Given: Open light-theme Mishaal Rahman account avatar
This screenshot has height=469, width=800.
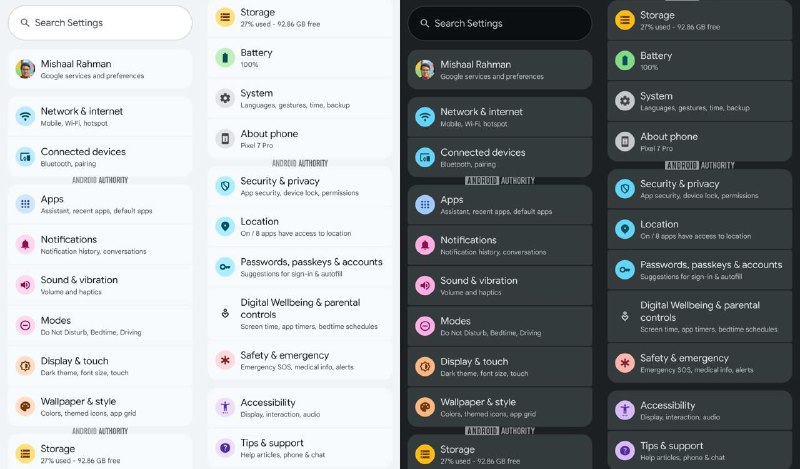Looking at the screenshot, I should point(25,69).
